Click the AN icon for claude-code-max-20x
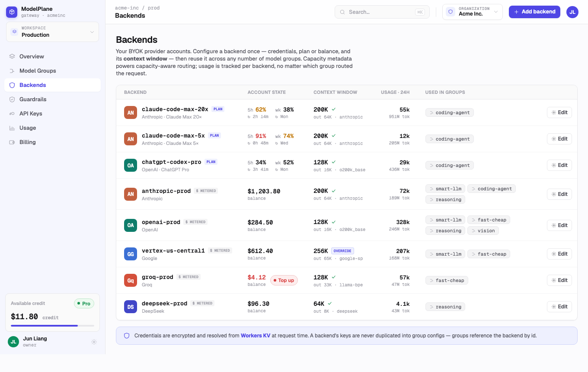Screen dimensions: 588x372 131,112
